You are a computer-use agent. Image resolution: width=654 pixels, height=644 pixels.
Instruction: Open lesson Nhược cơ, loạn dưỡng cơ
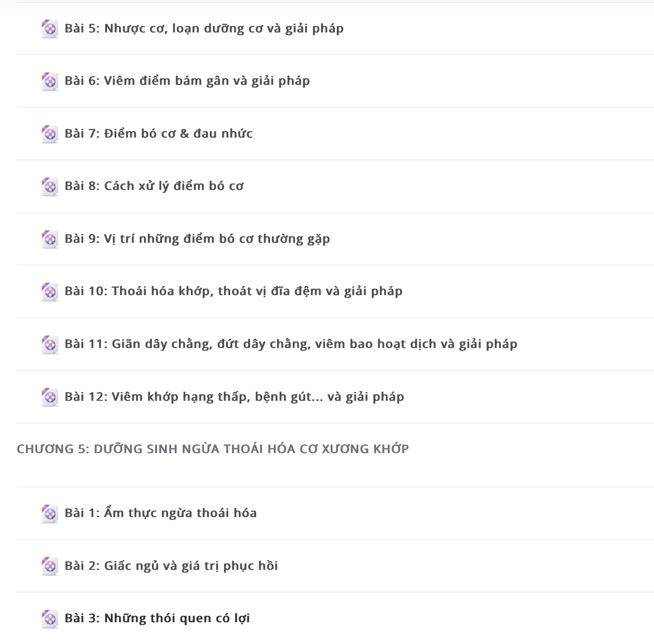pyautogui.click(x=204, y=29)
